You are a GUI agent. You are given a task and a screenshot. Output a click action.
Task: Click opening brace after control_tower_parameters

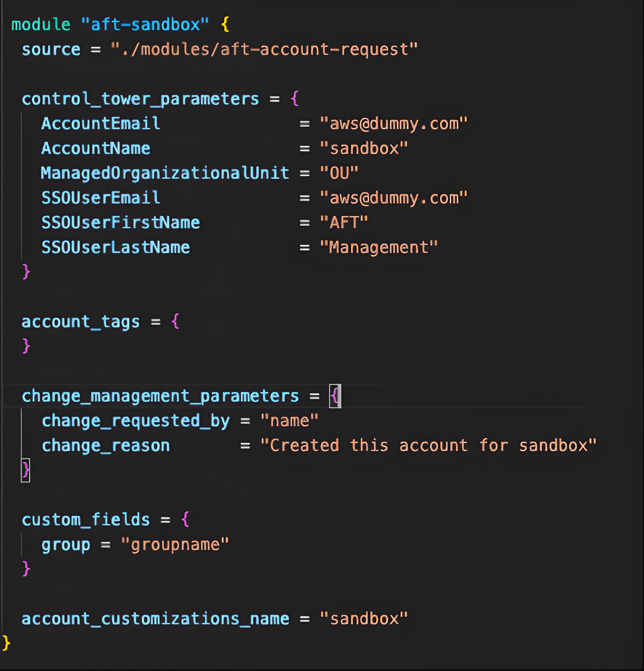click(x=294, y=99)
